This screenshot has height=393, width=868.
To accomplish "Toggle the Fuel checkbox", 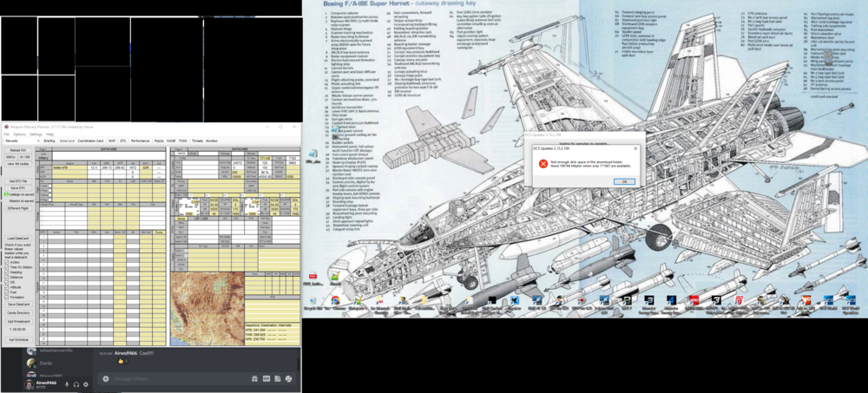I will pyautogui.click(x=7, y=291).
